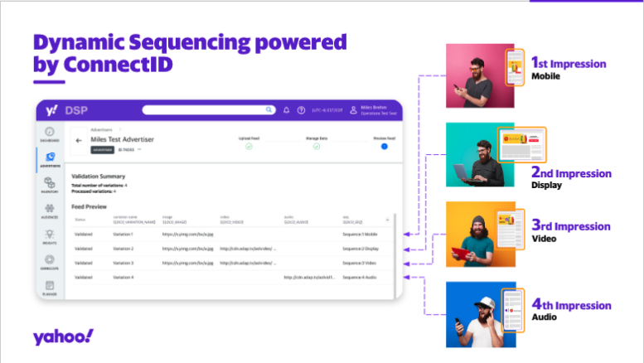Viewport: 644px width, 363px height.
Task: Select the Preview Feed step indicator
Action: [385, 146]
